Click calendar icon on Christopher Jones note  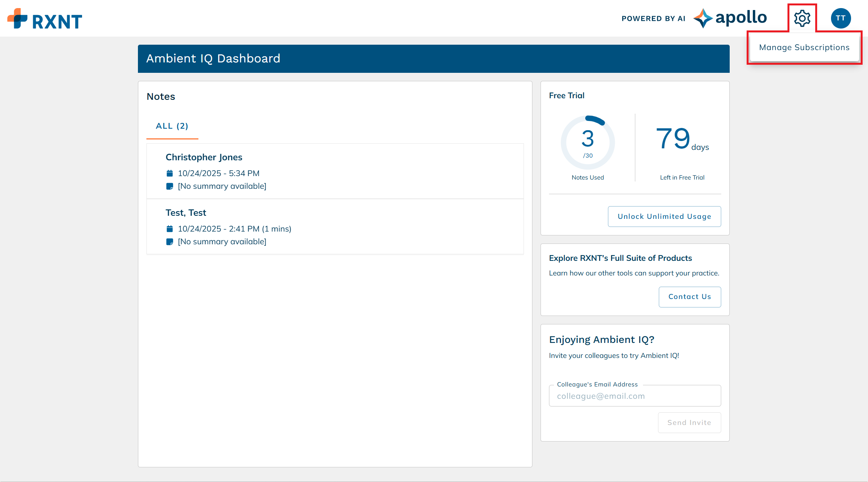[x=170, y=173]
